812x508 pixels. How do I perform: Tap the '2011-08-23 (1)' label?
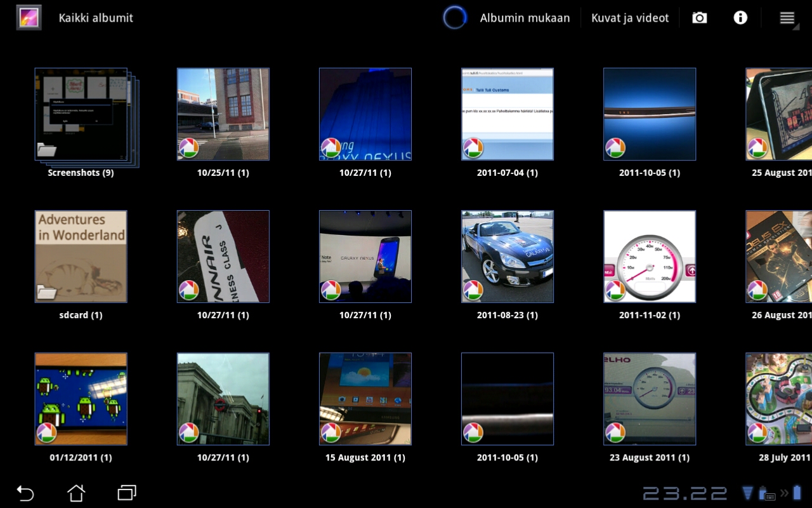pos(507,315)
